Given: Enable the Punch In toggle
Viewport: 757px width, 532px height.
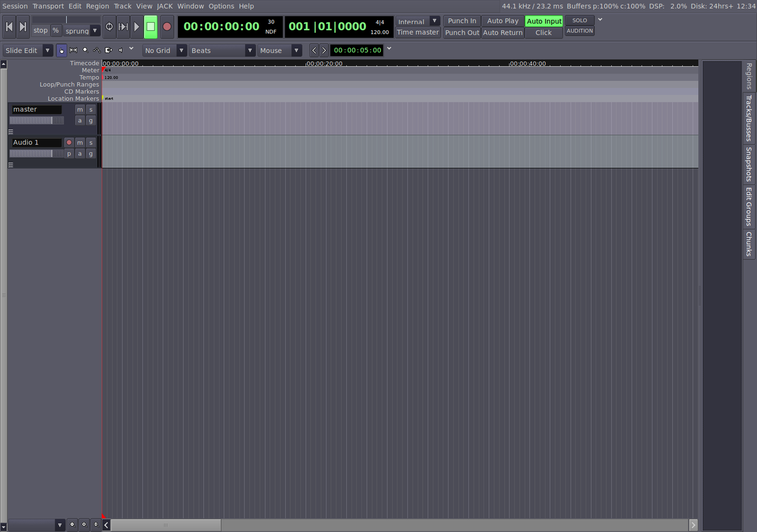Looking at the screenshot, I should tap(462, 20).
